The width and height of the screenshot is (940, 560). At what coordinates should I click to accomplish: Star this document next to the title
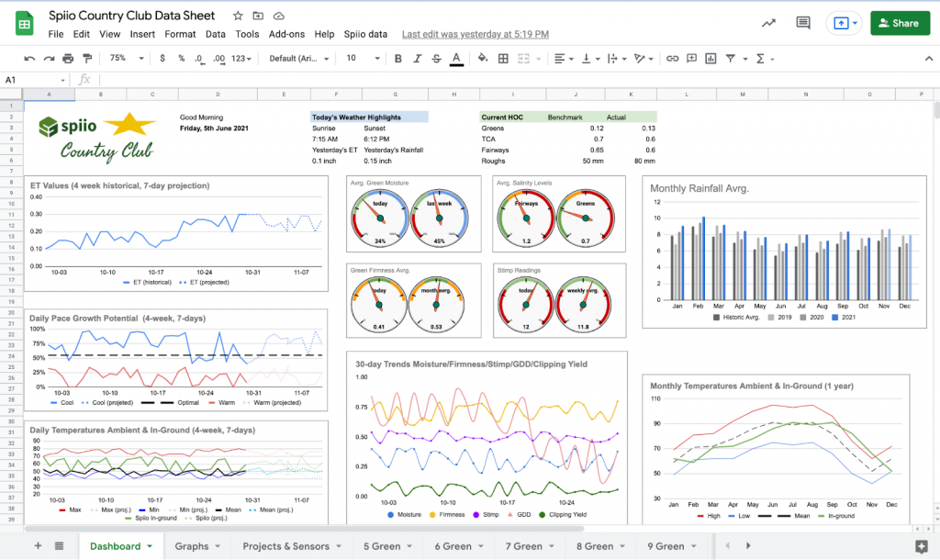(x=238, y=16)
